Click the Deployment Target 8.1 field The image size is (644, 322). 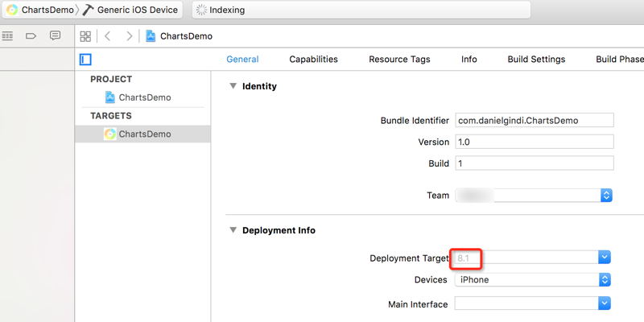click(x=526, y=258)
